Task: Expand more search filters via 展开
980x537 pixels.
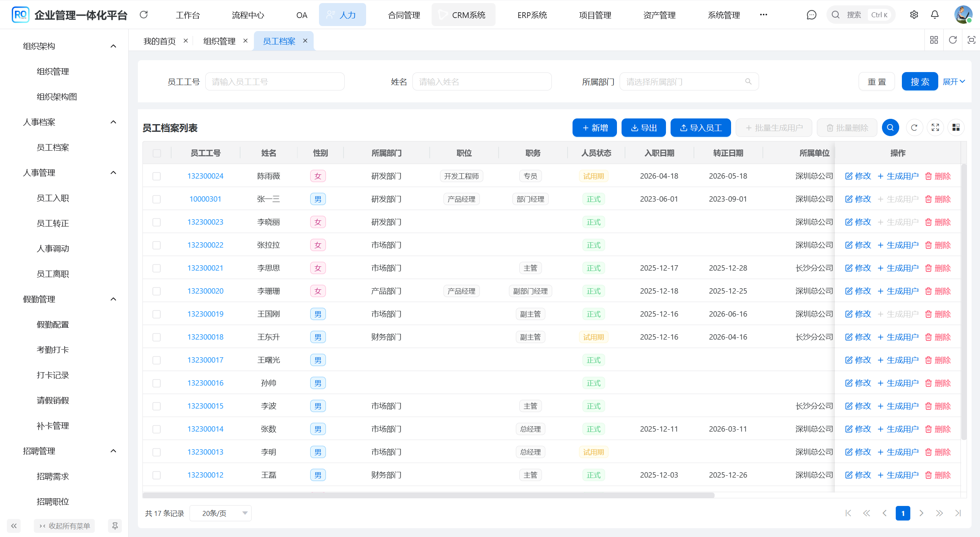Action: [x=954, y=82]
